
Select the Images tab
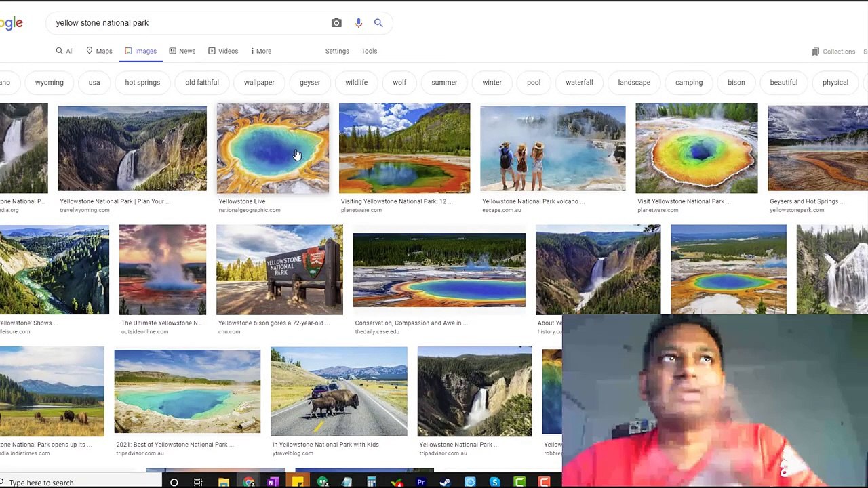click(x=140, y=51)
